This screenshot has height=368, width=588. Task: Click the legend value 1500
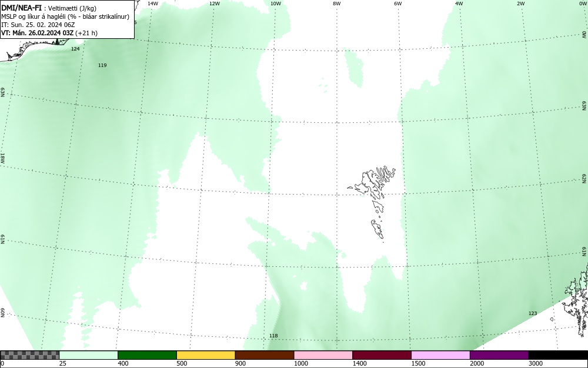[418, 363]
